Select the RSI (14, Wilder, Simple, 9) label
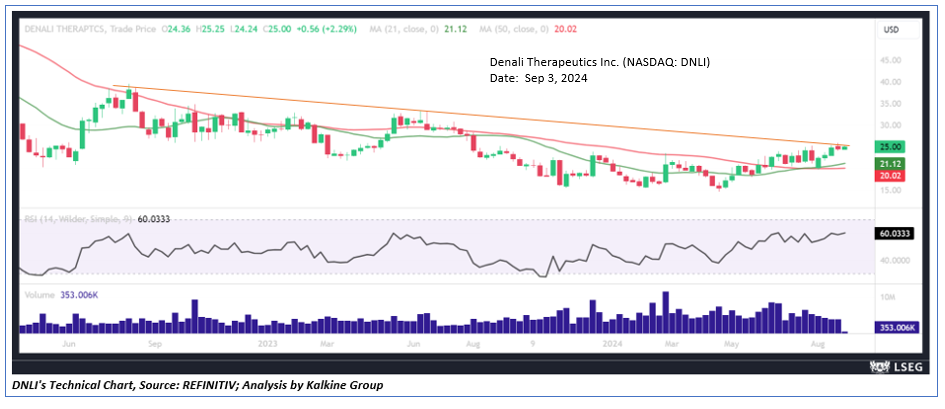 coord(79,219)
